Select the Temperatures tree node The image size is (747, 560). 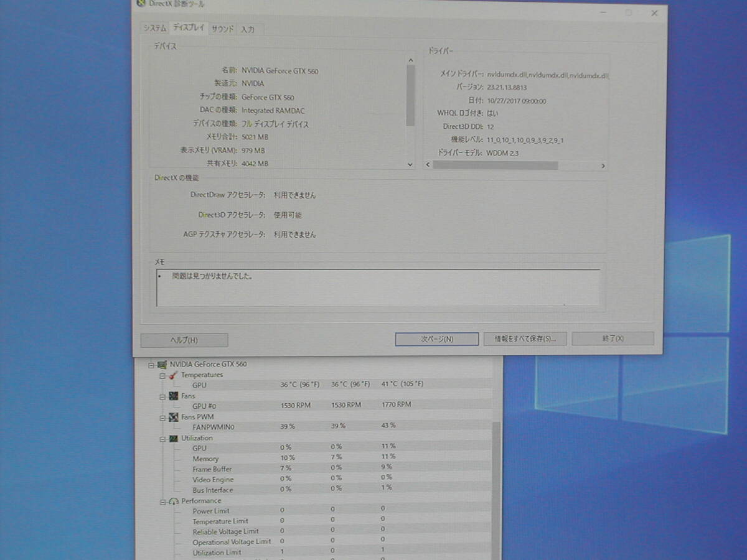[202, 375]
